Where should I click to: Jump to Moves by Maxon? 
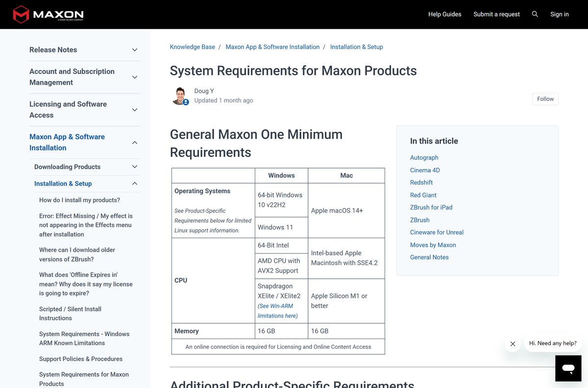click(x=433, y=245)
